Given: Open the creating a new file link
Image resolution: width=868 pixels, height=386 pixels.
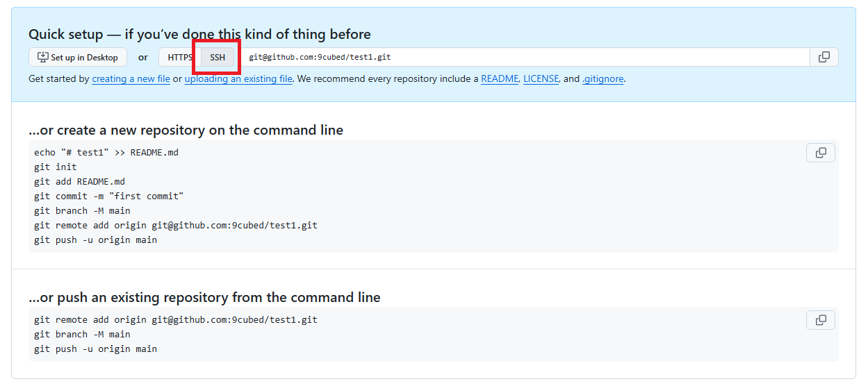Looking at the screenshot, I should (x=131, y=79).
